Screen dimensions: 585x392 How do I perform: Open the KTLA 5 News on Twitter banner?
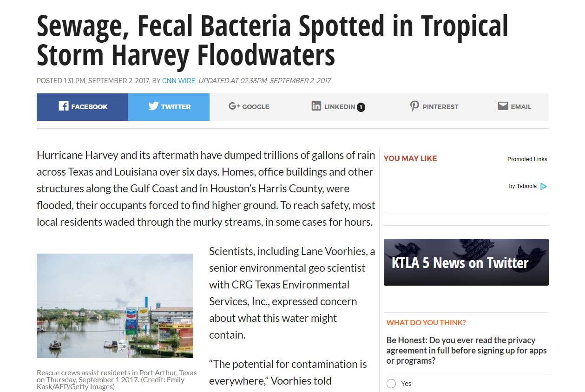pyautogui.click(x=466, y=262)
